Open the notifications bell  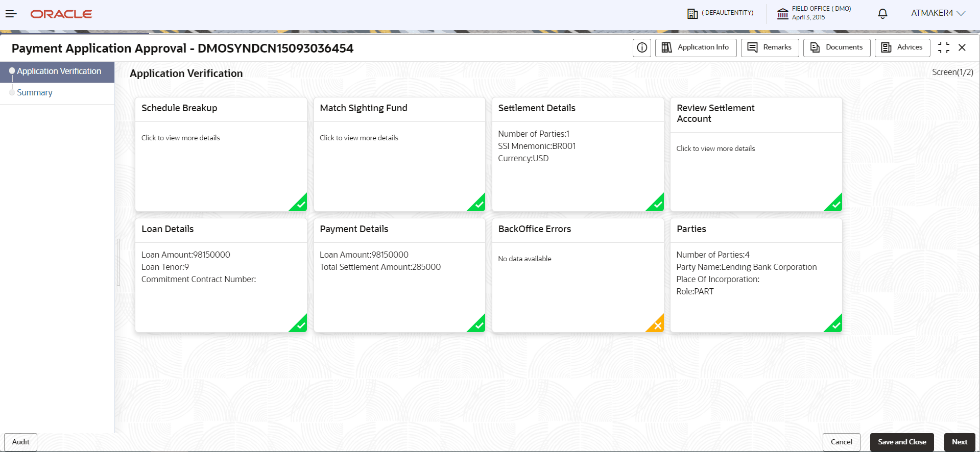point(882,14)
